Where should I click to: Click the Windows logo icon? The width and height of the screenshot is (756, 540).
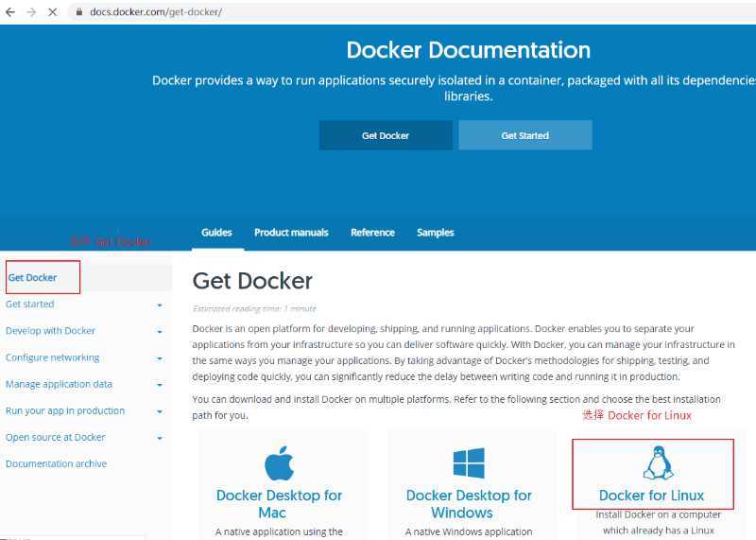click(469, 462)
